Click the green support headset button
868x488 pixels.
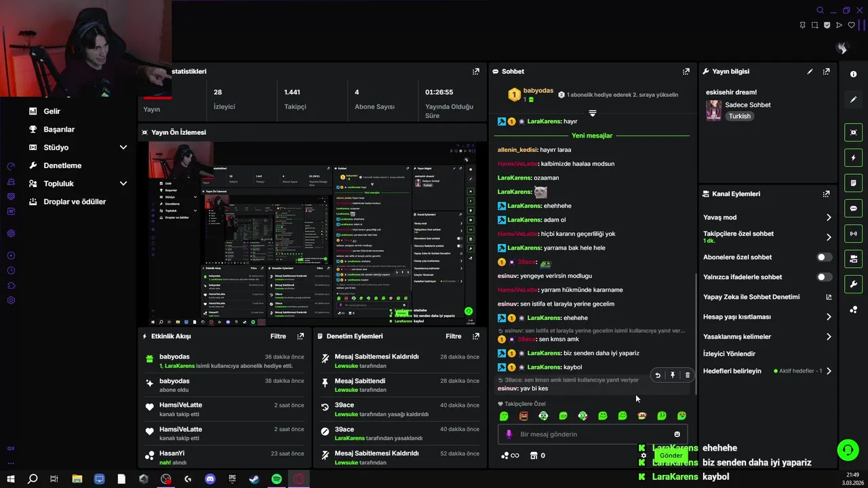click(x=847, y=449)
